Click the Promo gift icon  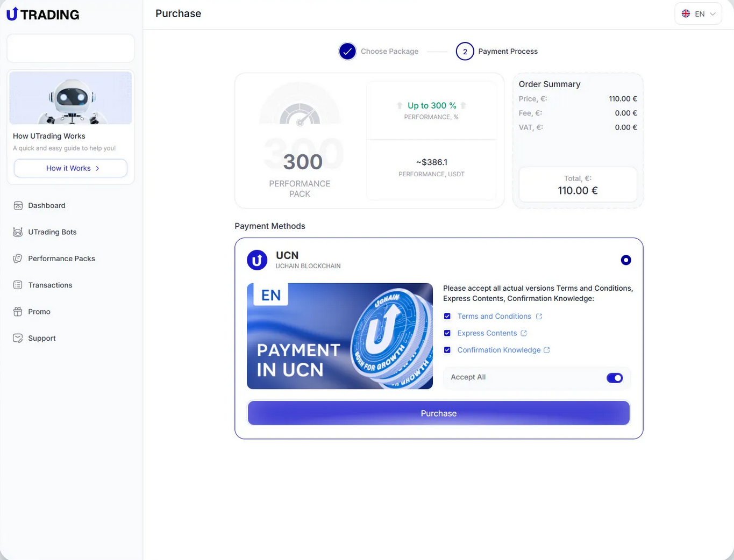tap(18, 312)
